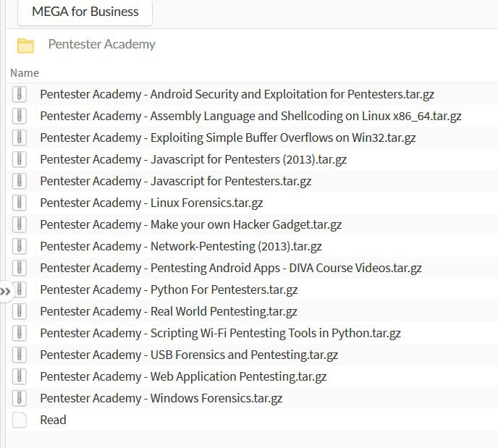Click archive icon for Make your own Hacker Gadget
The image size is (498, 448).
click(20, 224)
